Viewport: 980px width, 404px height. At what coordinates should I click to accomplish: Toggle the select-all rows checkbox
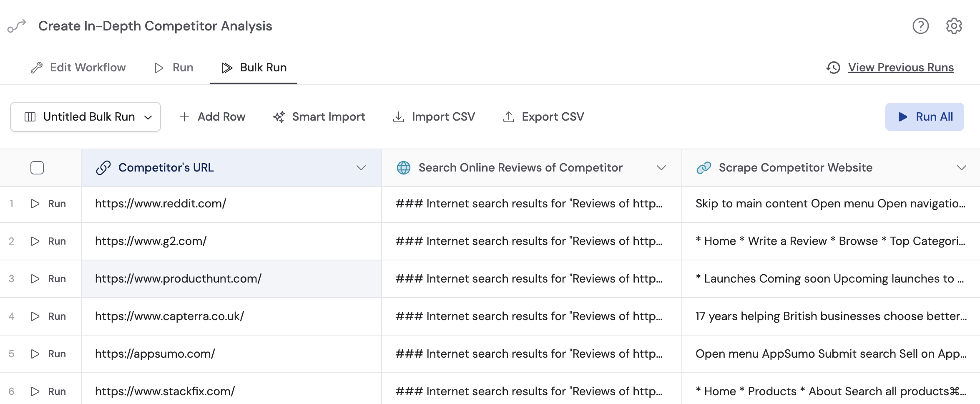37,168
